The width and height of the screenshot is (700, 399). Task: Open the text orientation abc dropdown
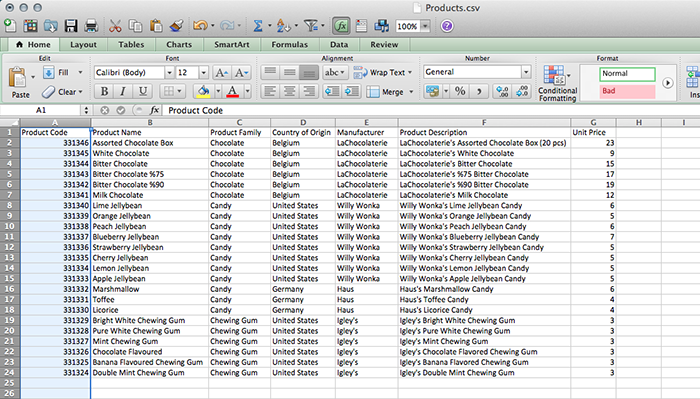[x=334, y=72]
